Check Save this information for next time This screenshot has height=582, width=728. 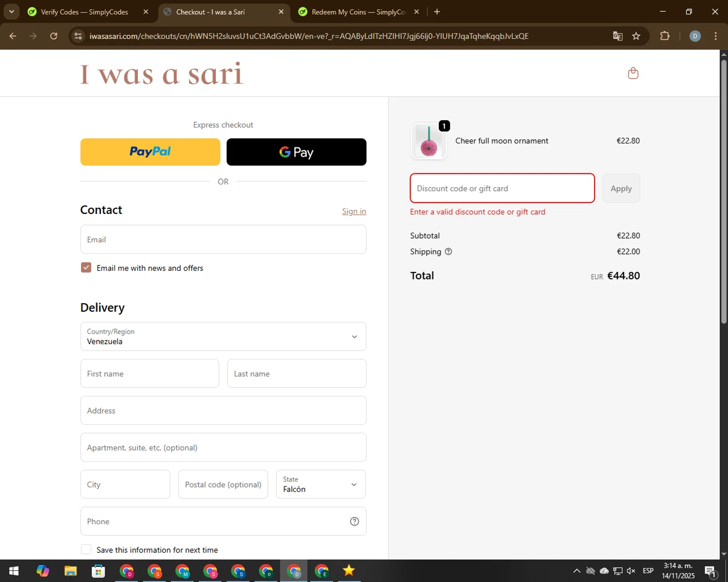point(86,550)
